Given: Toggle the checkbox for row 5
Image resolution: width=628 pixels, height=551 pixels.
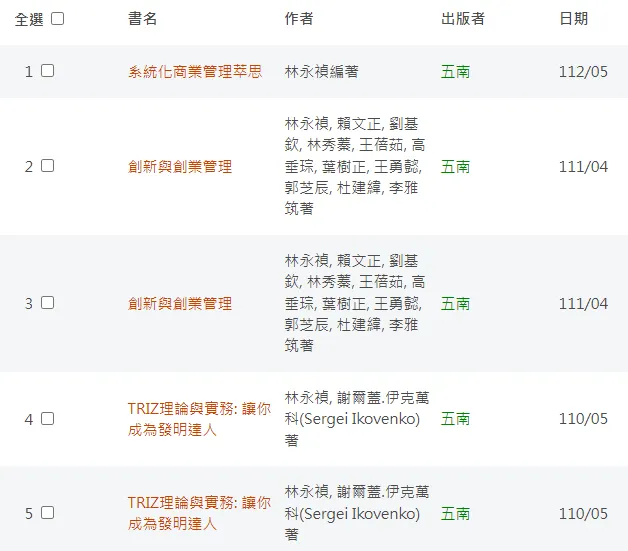Looking at the screenshot, I should tap(48, 513).
